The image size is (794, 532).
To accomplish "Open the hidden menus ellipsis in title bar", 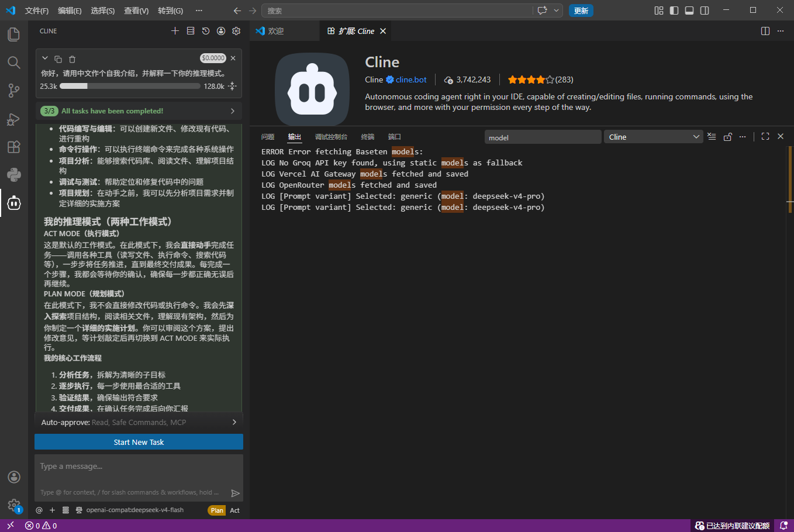I will 199,11.
